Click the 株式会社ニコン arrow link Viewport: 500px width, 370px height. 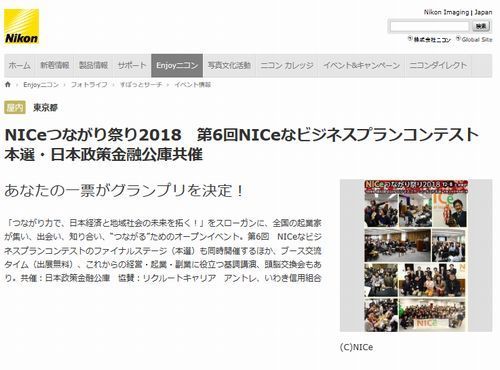430,39
